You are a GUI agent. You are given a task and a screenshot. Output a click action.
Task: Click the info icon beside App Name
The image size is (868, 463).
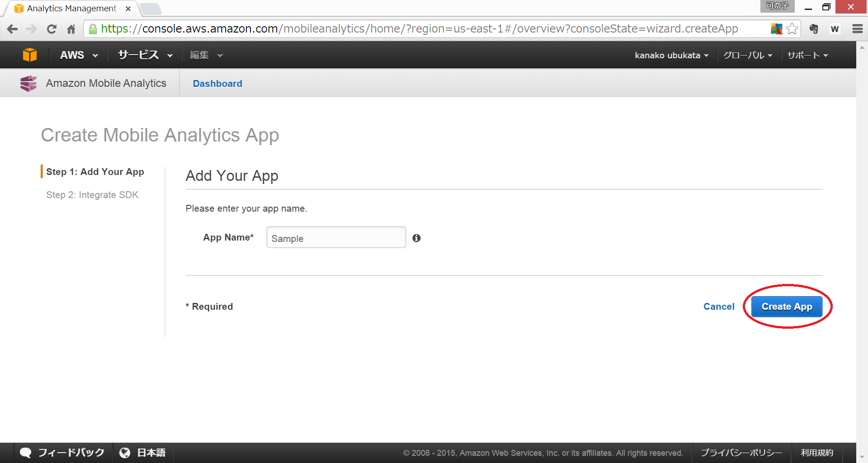[416, 238]
